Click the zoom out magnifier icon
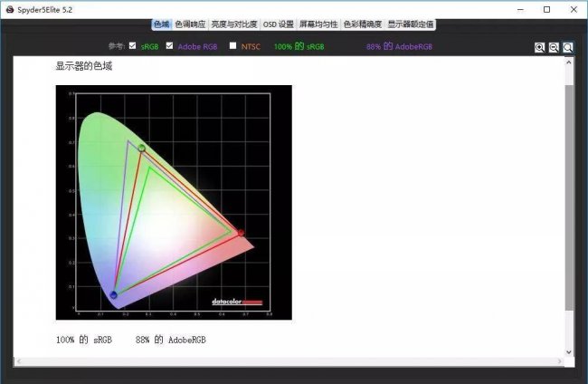Screen dimensions: 588x384 pos(554,47)
